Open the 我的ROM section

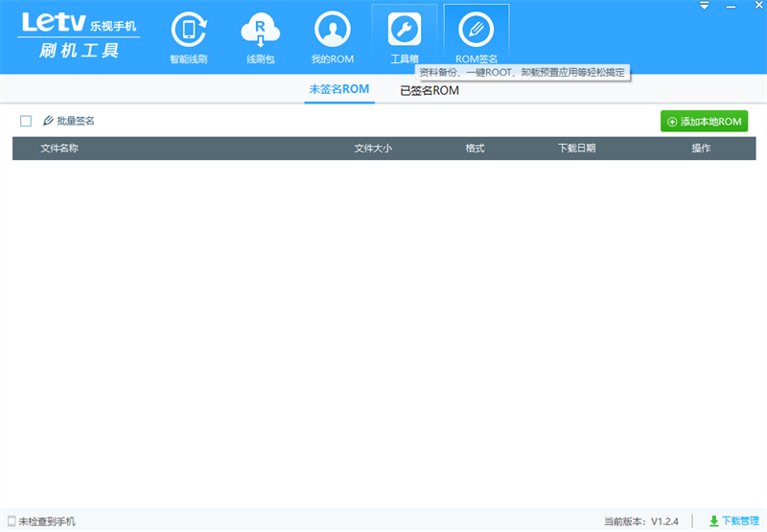[333, 37]
